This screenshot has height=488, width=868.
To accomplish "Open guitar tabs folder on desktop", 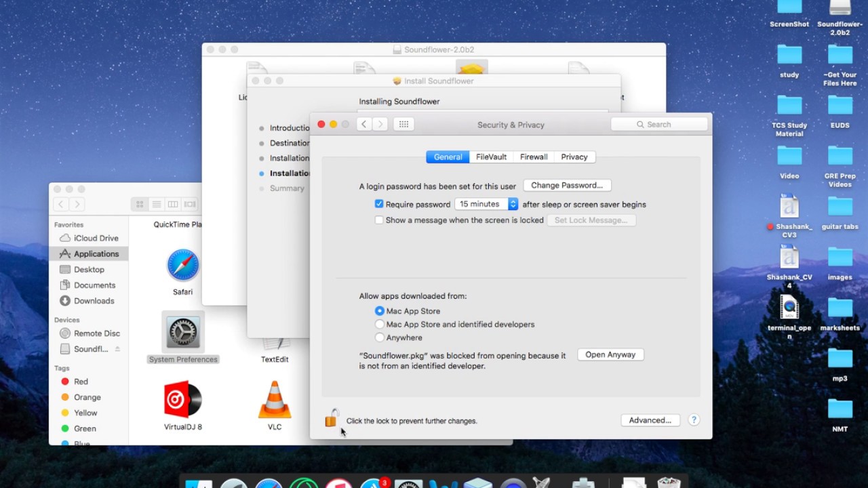I will tap(840, 206).
